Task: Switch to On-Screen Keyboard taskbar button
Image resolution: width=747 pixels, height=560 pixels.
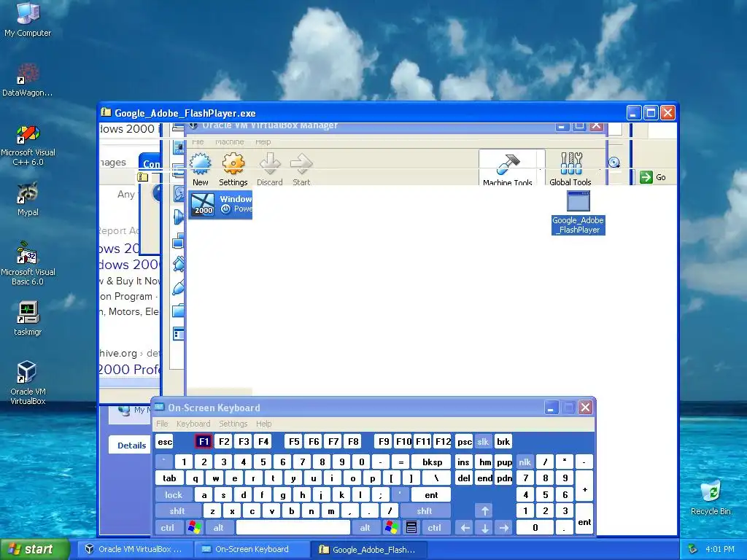Action: [252, 549]
